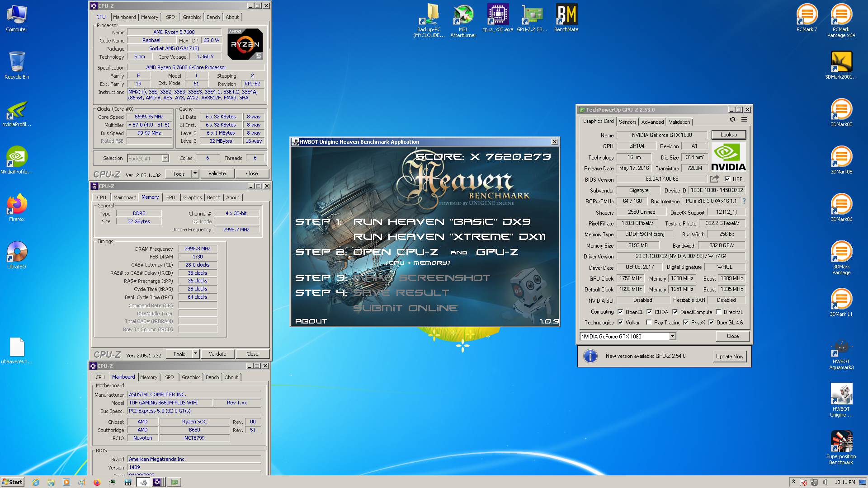Open the Recycle Bin icon
The image size is (868, 488).
[17, 65]
